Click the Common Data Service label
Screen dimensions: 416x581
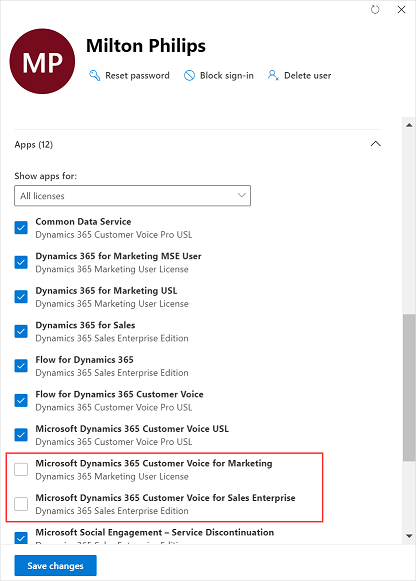[x=83, y=222]
